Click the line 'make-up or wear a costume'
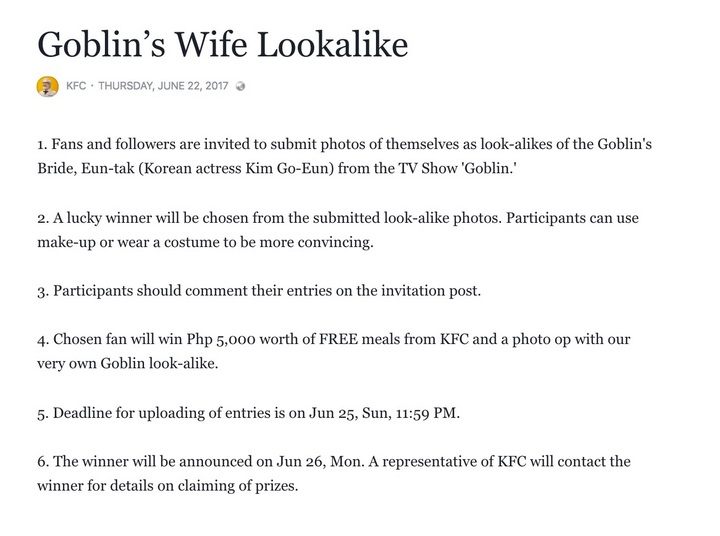This screenshot has height=536, width=720. [x=203, y=243]
